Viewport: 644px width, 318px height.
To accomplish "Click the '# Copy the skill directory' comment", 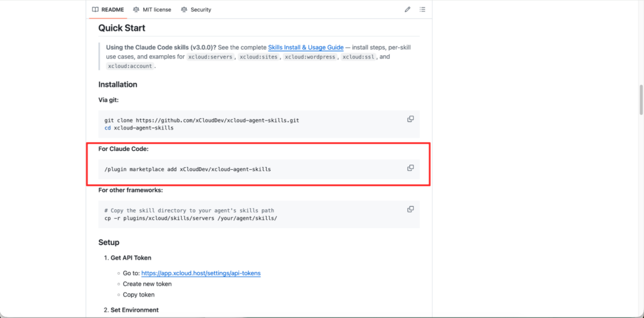I will pos(189,211).
